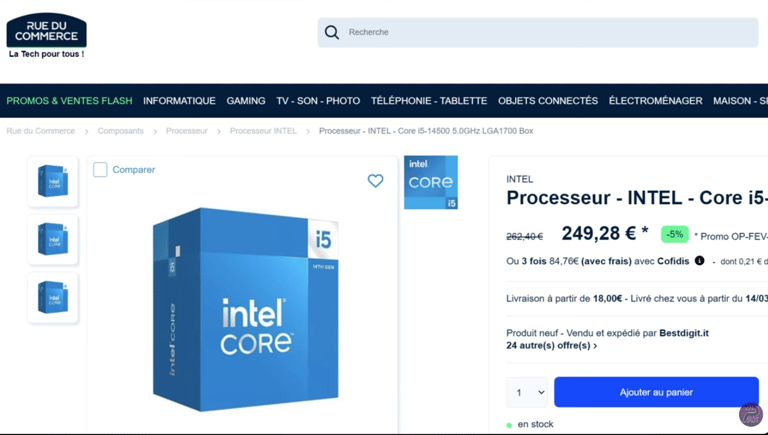The image size is (768, 435).
Task: Tick the Comparer checkbox
Action: (x=100, y=169)
